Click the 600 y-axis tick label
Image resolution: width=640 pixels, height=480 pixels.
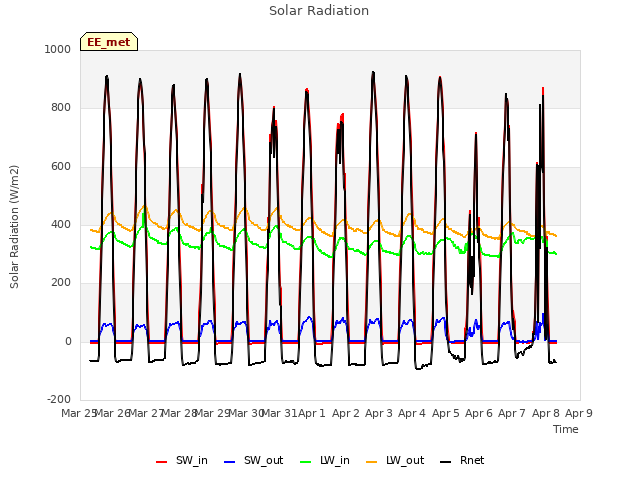(x=61, y=167)
